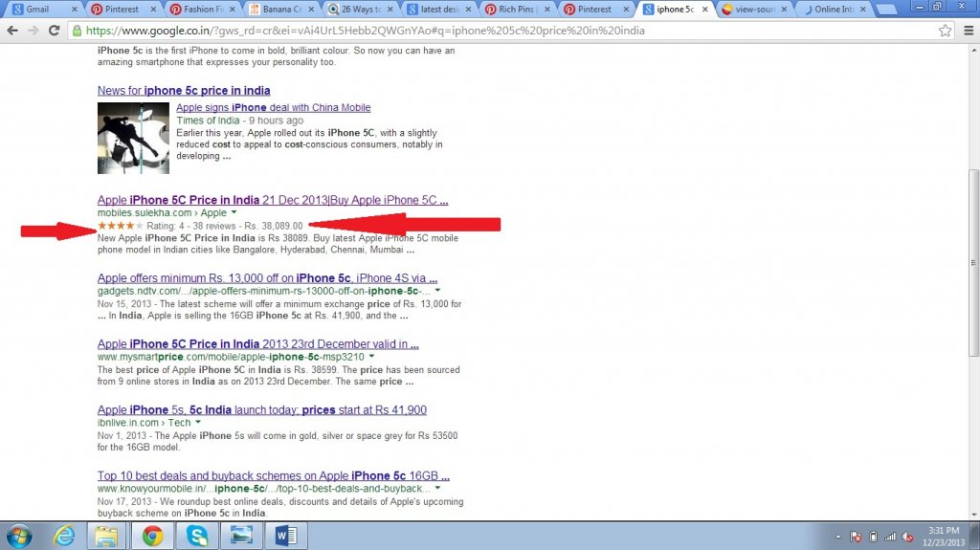The height and width of the screenshot is (550, 980).
Task: Click 'Times of India - 9 hours ago' text
Action: (239, 120)
